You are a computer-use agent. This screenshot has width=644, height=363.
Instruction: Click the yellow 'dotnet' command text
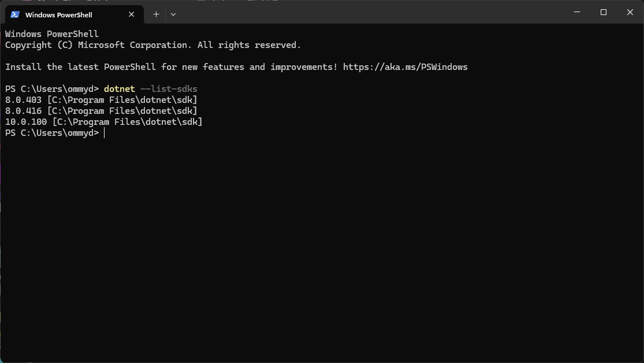tap(119, 89)
